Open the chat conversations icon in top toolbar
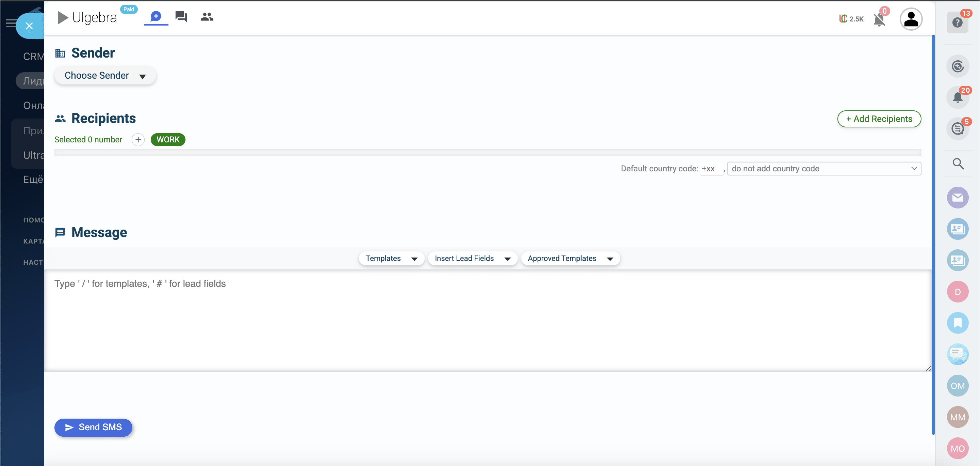 click(x=181, y=17)
